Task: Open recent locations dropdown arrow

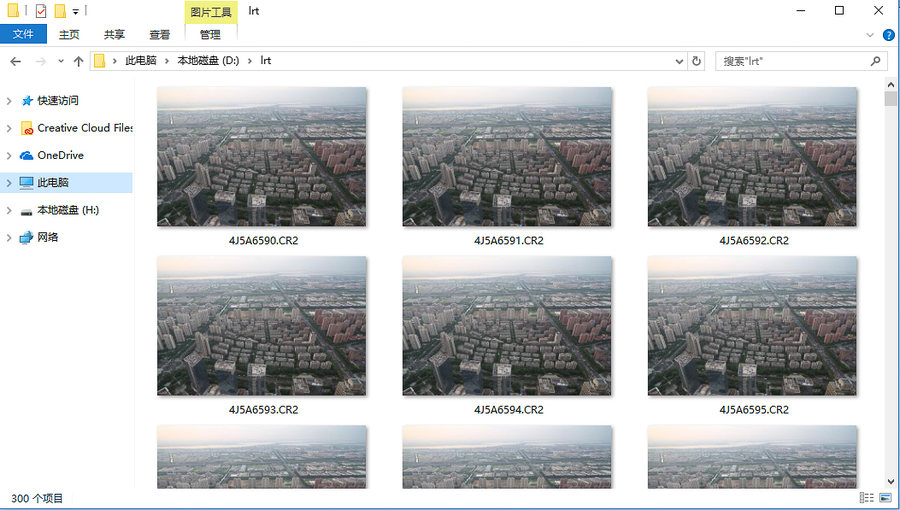Action: (61, 61)
